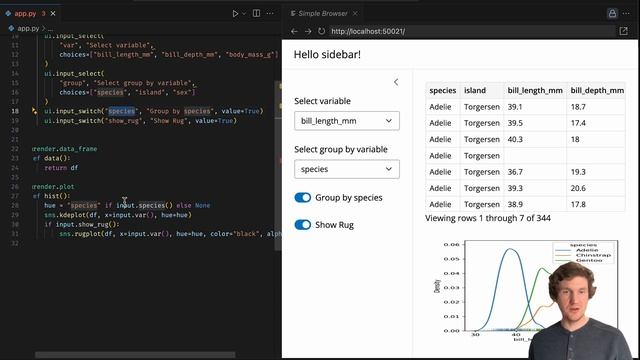Viewport: 640px width, 360px height.
Task: Open the Select group by variable dropdown
Action: (347, 169)
